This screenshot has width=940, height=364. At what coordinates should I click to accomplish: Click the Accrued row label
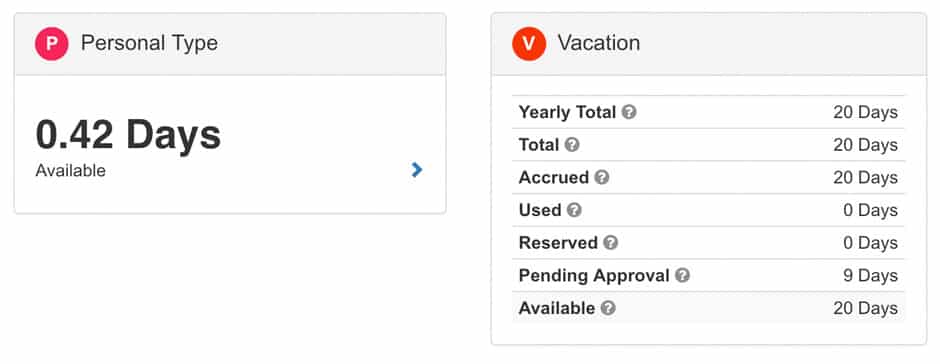tap(554, 178)
